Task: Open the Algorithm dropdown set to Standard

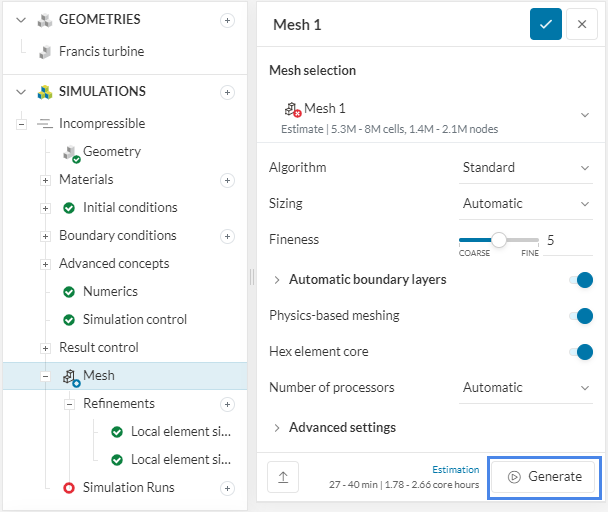Action: pos(526,168)
